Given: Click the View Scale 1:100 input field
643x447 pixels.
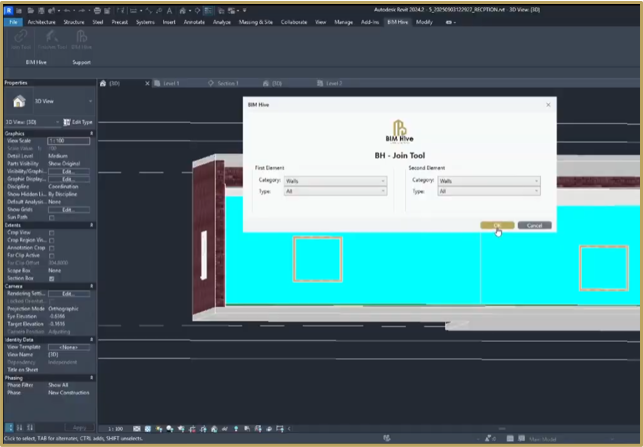Looking at the screenshot, I should 68,141.
